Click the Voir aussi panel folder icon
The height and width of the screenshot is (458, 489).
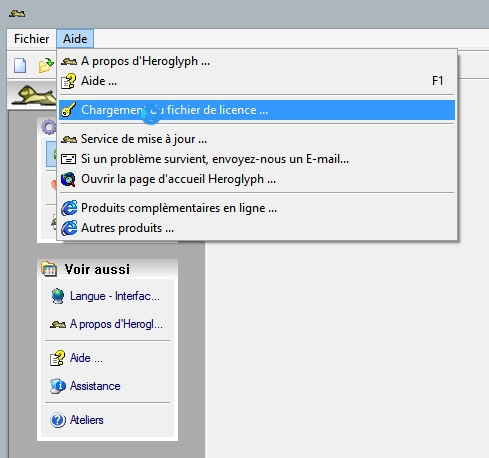(49, 269)
